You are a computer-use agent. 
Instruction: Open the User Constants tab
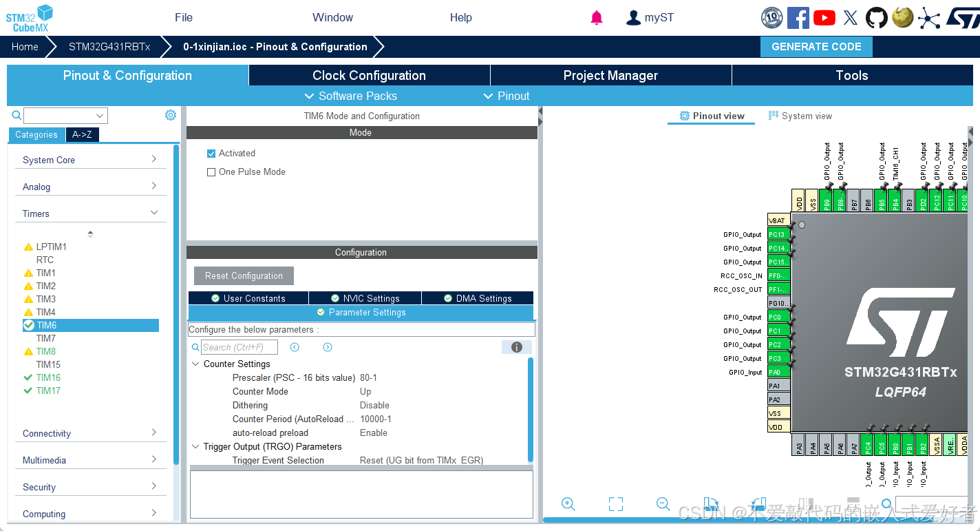coord(248,298)
